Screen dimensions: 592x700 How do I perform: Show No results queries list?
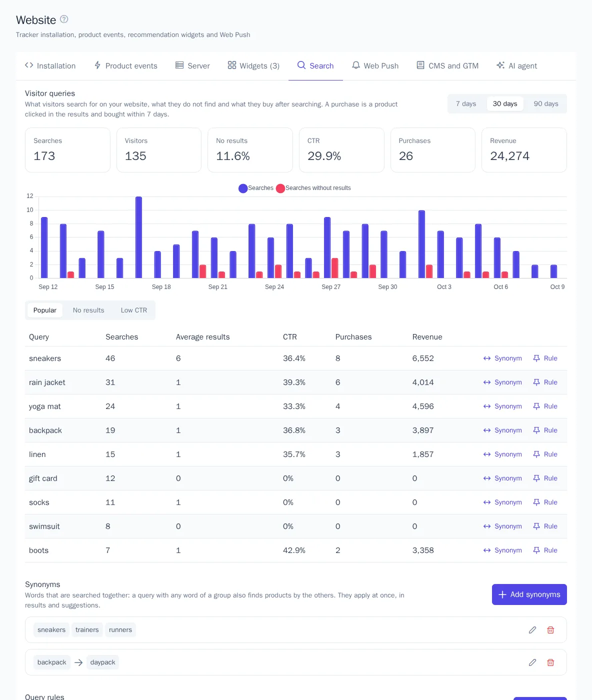88,310
